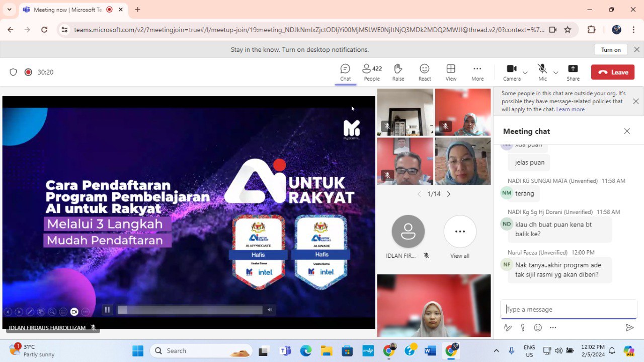Open the View layout options
This screenshot has height=362, width=644.
click(x=451, y=73)
